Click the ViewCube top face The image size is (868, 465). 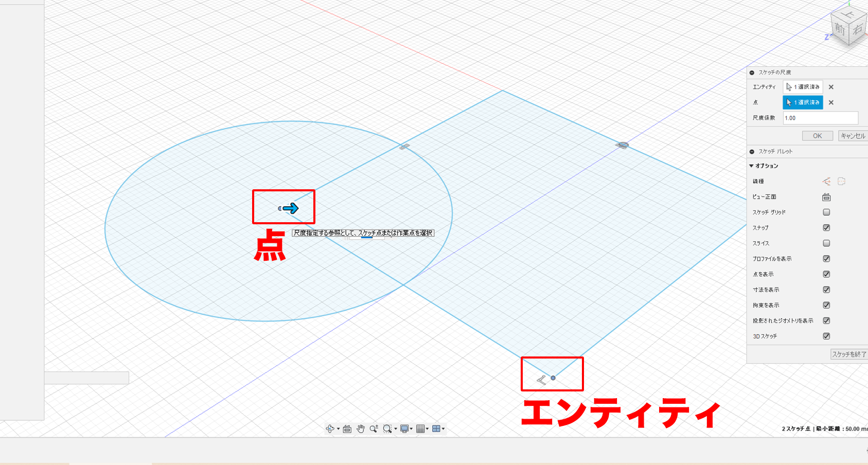click(x=848, y=14)
